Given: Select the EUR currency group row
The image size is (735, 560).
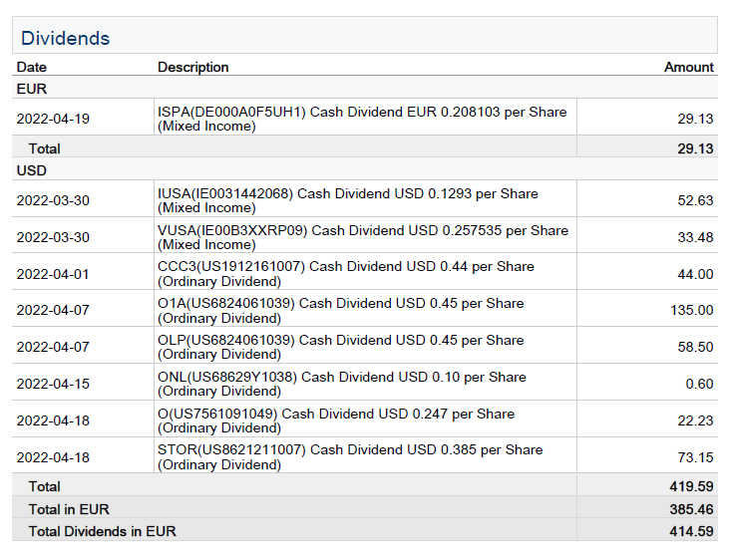Looking at the screenshot, I should (32, 89).
